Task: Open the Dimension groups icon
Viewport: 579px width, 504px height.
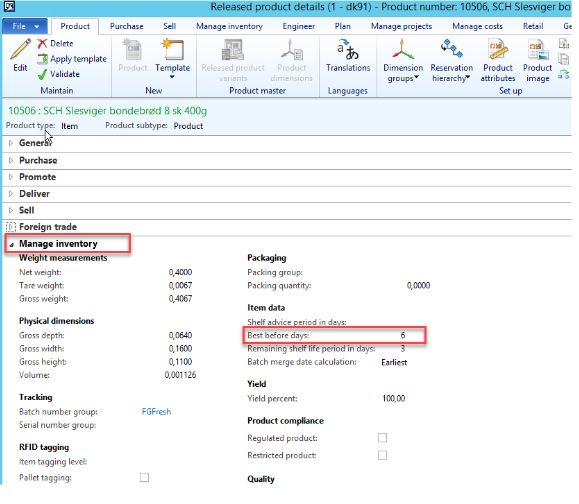Action: click(x=403, y=50)
